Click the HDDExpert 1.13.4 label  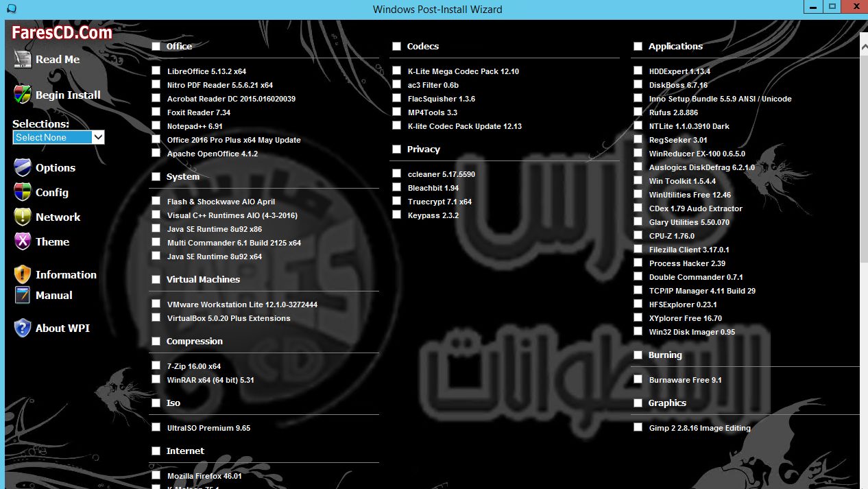click(679, 71)
